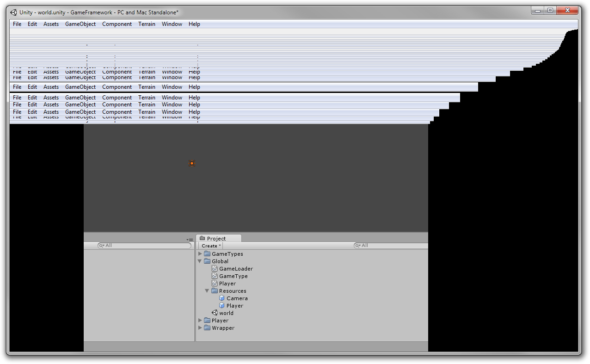Expand the GameTypes folder
Viewport: 590px width, 364px height.
[x=200, y=253]
